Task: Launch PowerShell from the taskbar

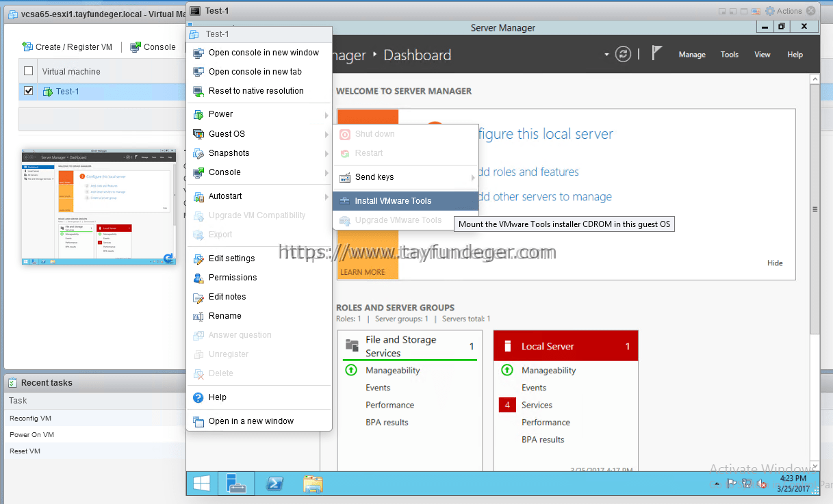Action: coord(275,483)
